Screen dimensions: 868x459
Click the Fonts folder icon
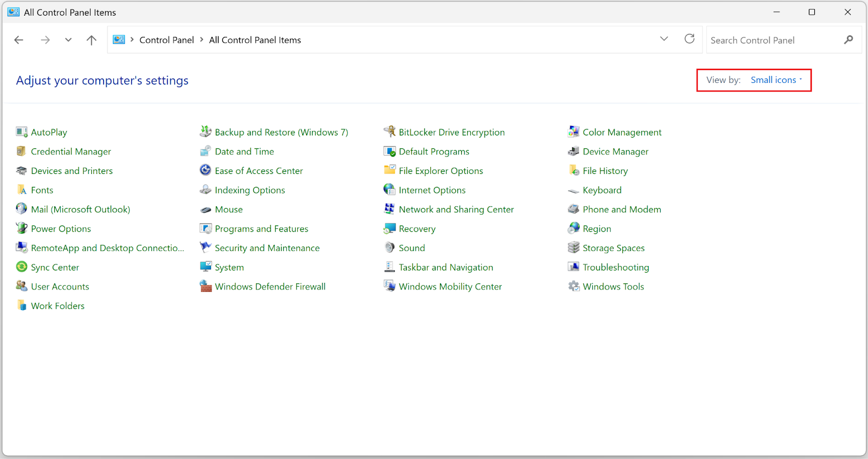pos(22,190)
